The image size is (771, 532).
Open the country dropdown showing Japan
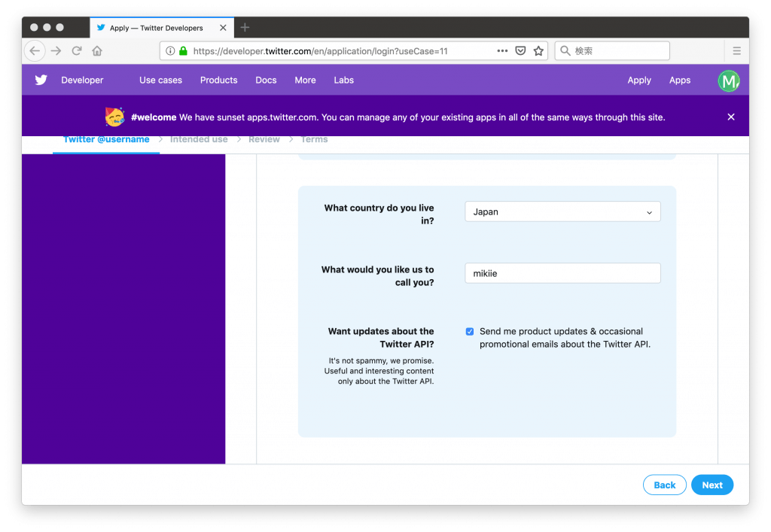click(x=562, y=212)
